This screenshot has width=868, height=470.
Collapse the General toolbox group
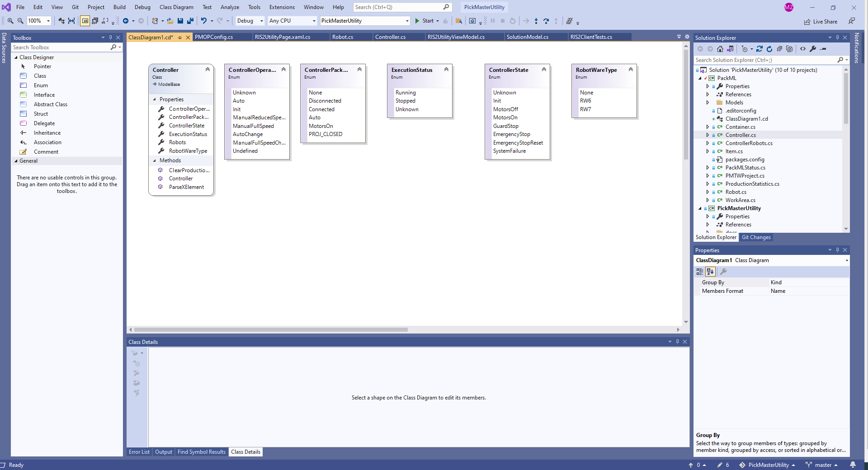click(x=16, y=161)
